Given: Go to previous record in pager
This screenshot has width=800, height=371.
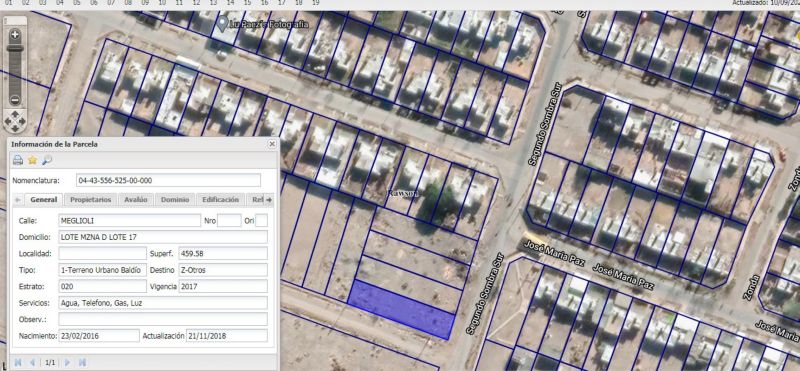Looking at the screenshot, I should pyautogui.click(x=33, y=362).
